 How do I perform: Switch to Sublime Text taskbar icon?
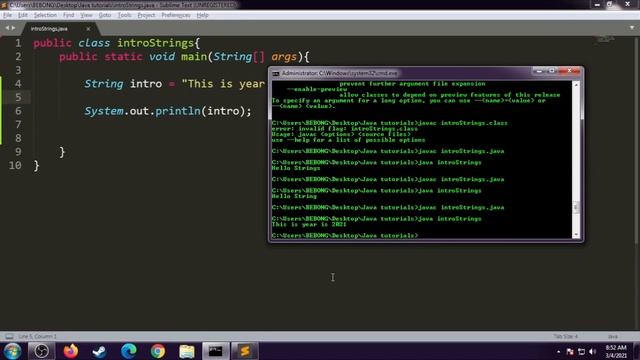(x=245, y=351)
